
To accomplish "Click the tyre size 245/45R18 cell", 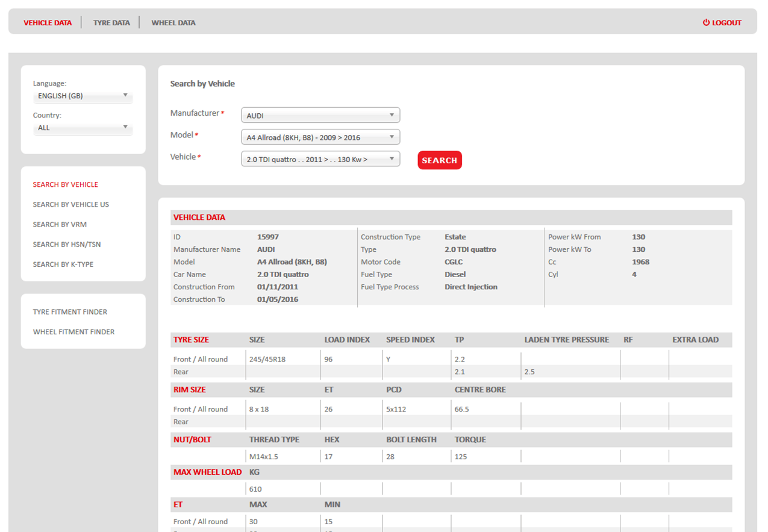I will click(x=267, y=359).
